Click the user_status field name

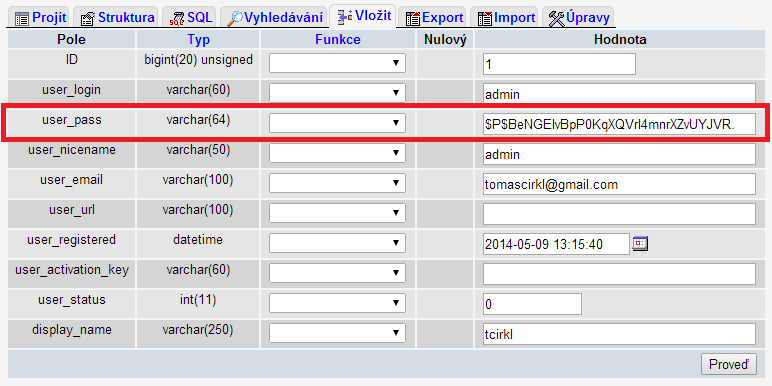pos(72,300)
